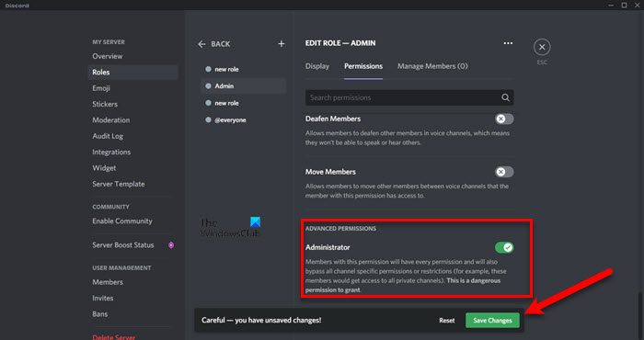Turn off the Administrator permission toggle
Viewport: 644px width, 340px height.
[x=504, y=247]
